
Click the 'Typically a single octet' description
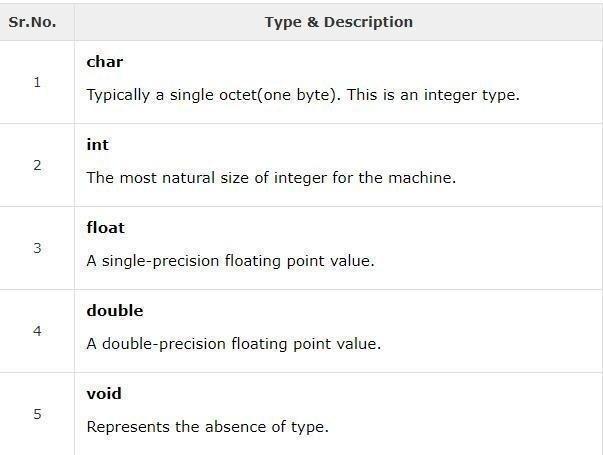tap(302, 96)
